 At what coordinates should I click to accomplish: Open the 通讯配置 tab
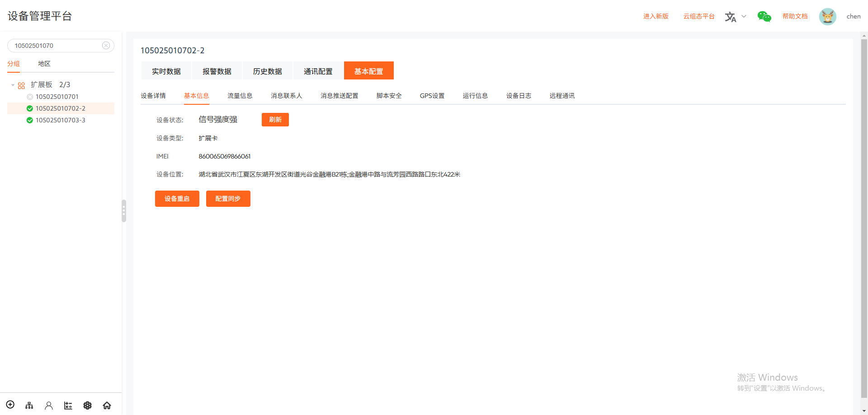(318, 71)
